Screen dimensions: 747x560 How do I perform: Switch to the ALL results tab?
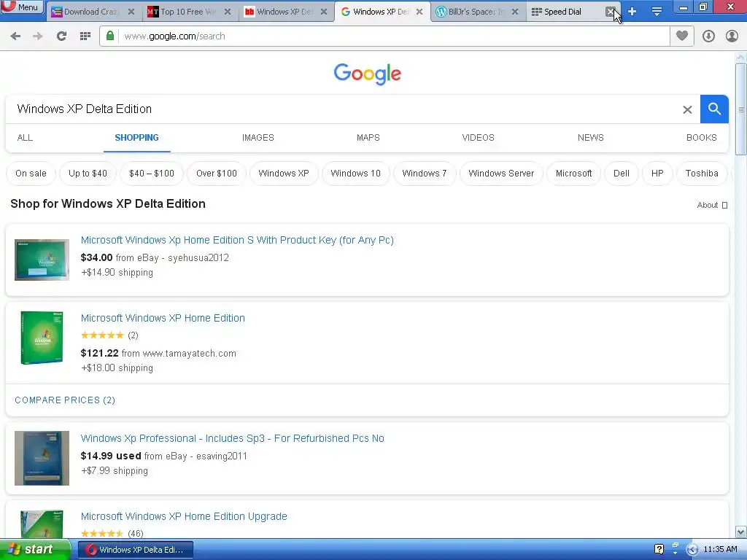coord(25,138)
